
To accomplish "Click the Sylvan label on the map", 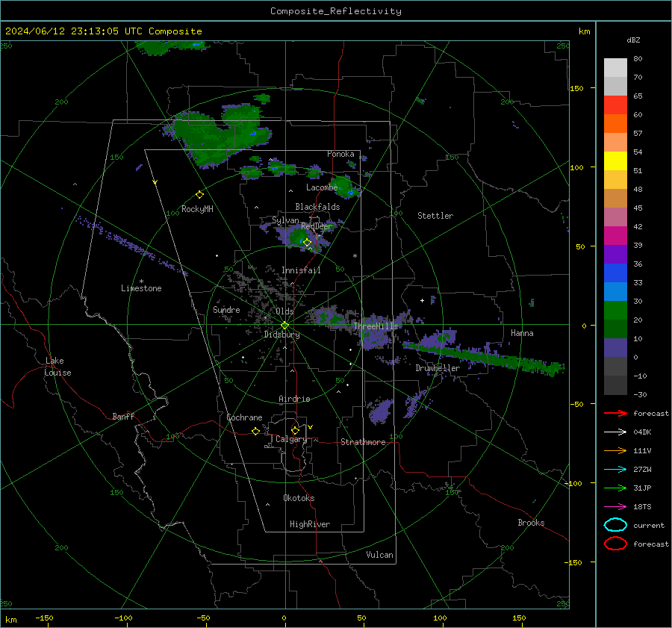I will [285, 220].
